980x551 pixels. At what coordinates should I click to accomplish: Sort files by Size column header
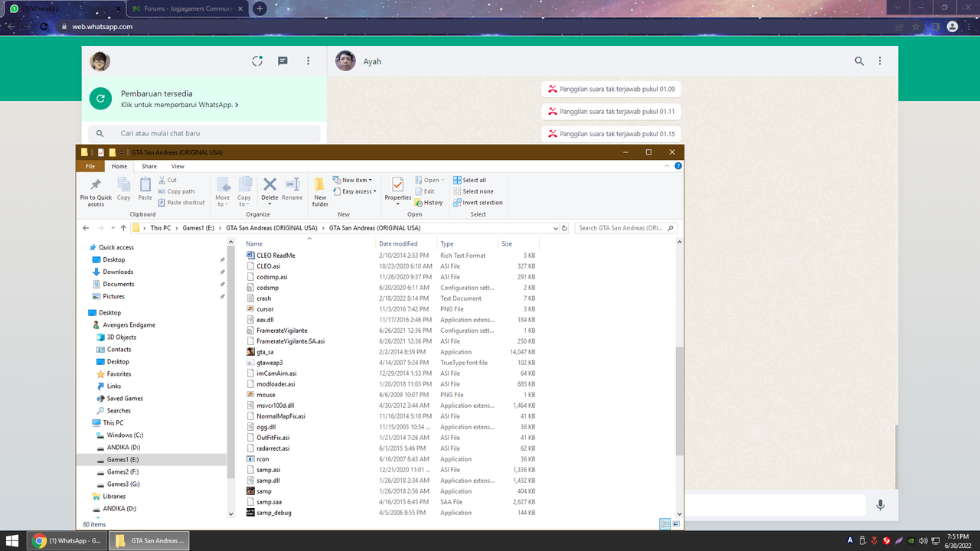click(518, 244)
